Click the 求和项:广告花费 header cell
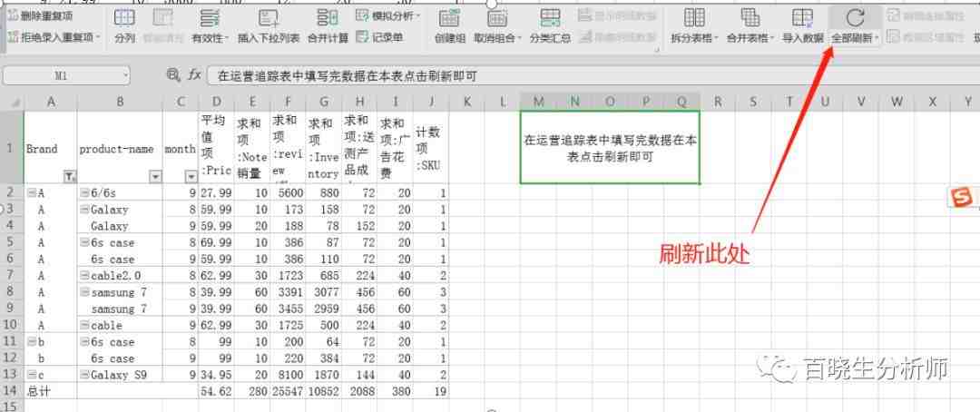This screenshot has width=980, height=412. [x=395, y=148]
